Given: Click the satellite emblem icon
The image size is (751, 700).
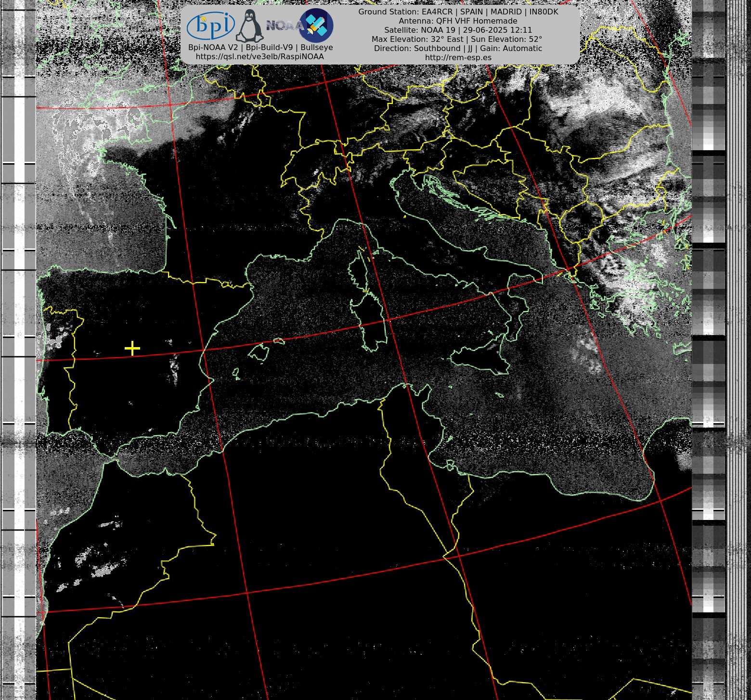Looking at the screenshot, I should (316, 26).
